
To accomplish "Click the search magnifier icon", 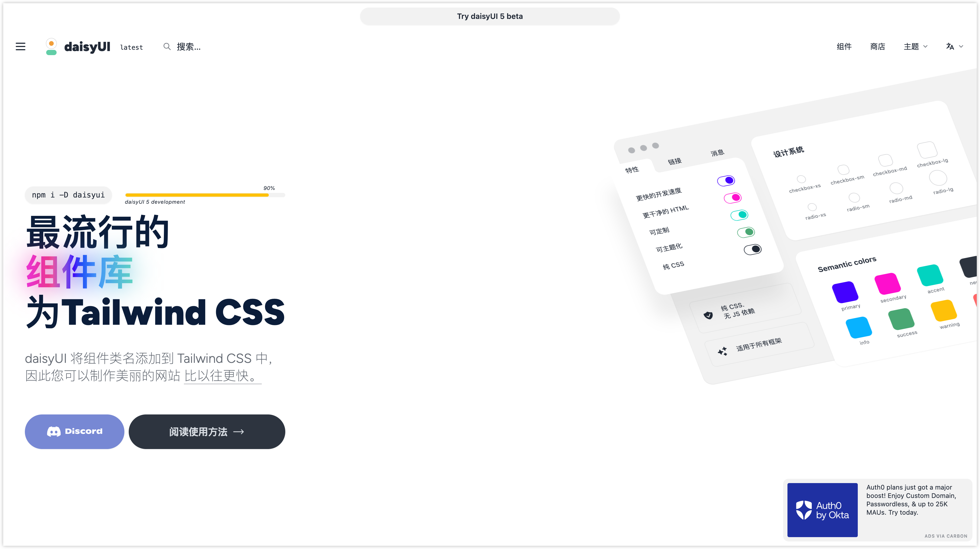I will (166, 46).
